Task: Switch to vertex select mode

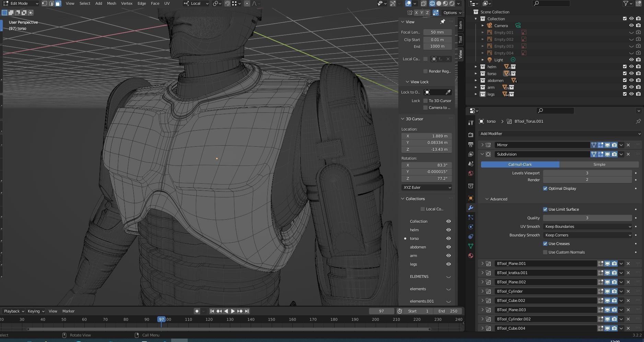Action: 45,3
